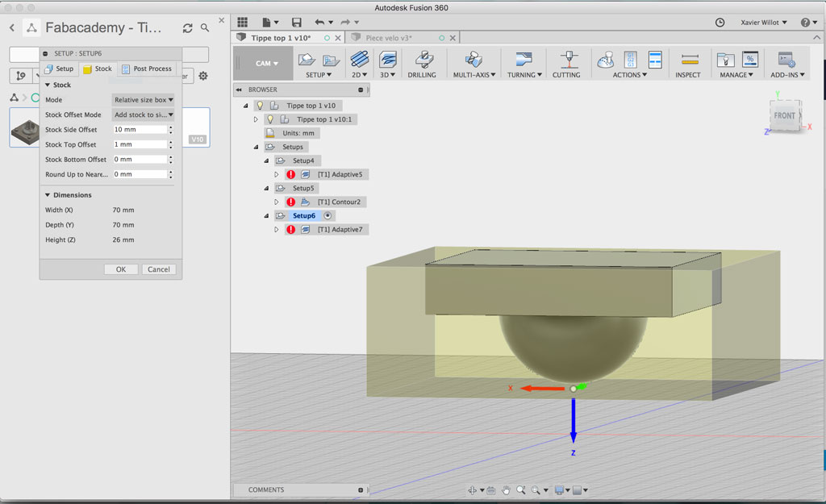
Task: Click the New Folder icon in SETUP group
Action: (331, 60)
